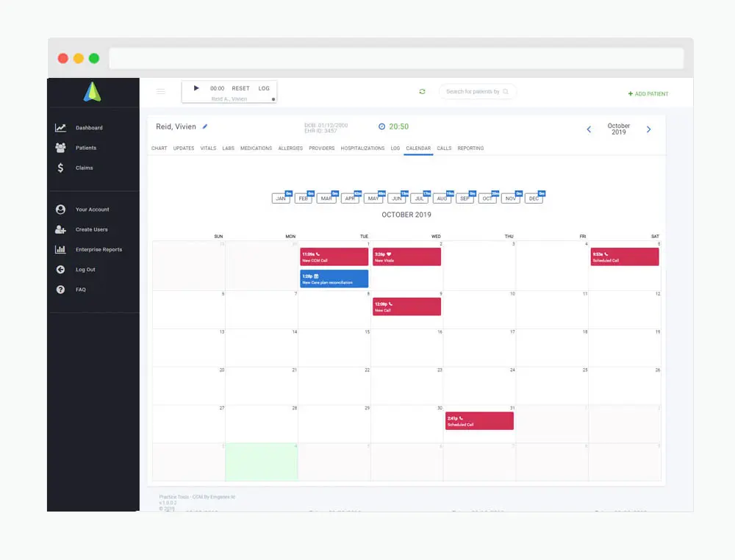Screen dimensions: 735x560
Task: Open Patients from the sidebar icon
Action: pyautogui.click(x=60, y=148)
